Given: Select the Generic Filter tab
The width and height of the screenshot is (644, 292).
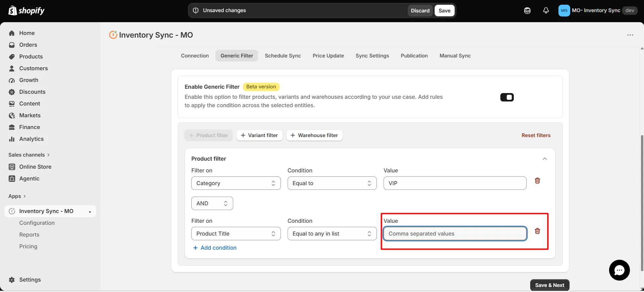Looking at the screenshot, I should (237, 56).
